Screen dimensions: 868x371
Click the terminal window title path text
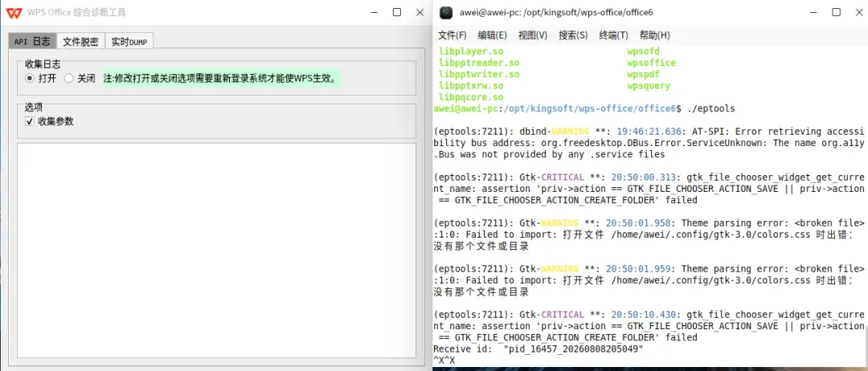(x=558, y=12)
